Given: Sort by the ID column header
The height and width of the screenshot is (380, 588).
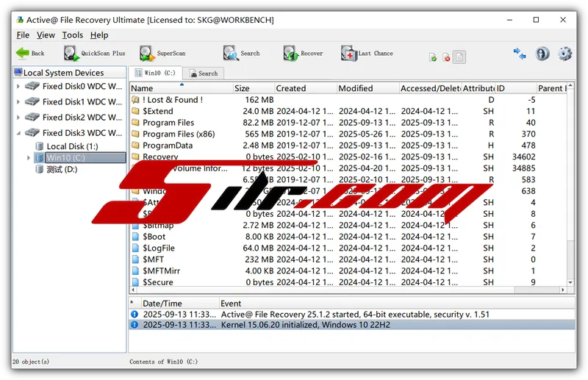Looking at the screenshot, I should [516, 88].
